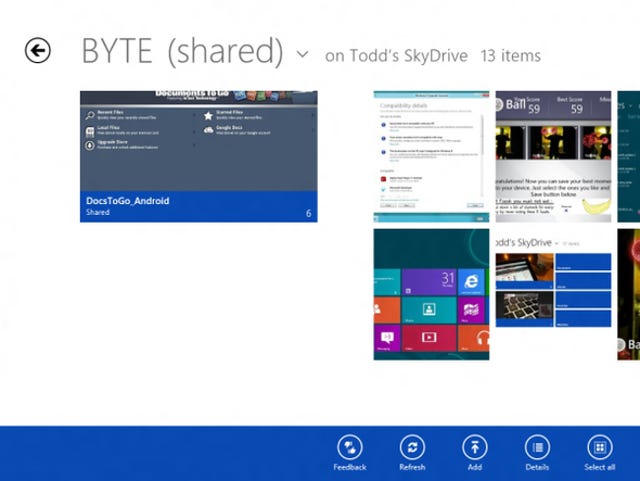The width and height of the screenshot is (640, 481).
Task: Open the DocsToGo_Android folder tile
Action: (199, 156)
